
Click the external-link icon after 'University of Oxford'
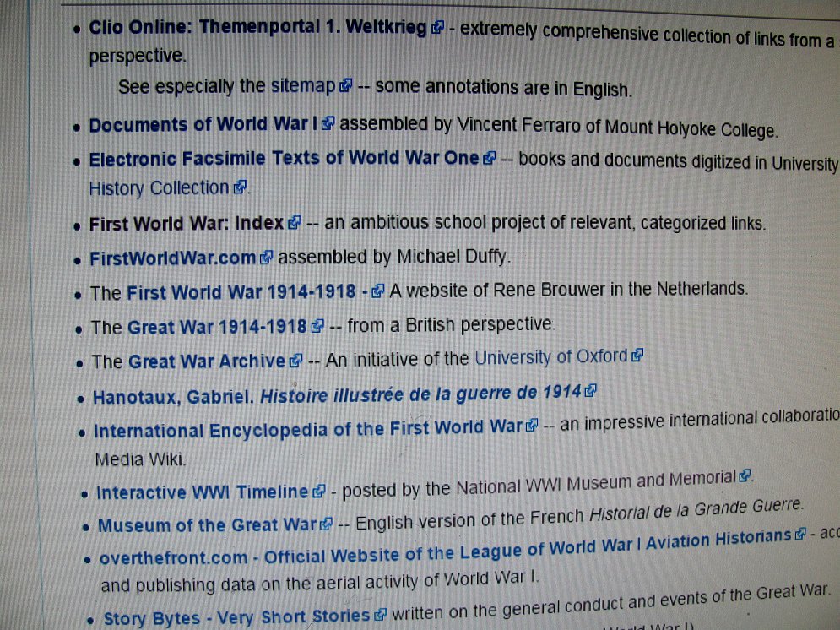pos(637,356)
